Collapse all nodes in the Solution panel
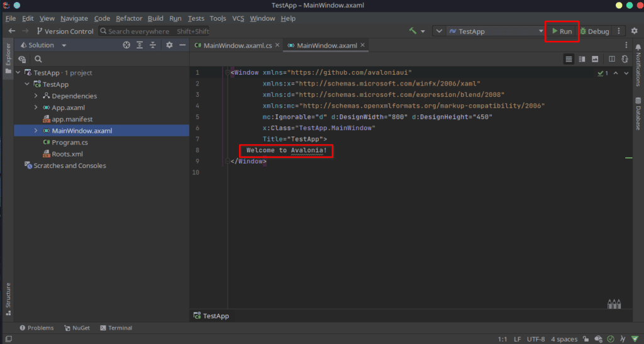The image size is (644, 344). pyautogui.click(x=153, y=45)
